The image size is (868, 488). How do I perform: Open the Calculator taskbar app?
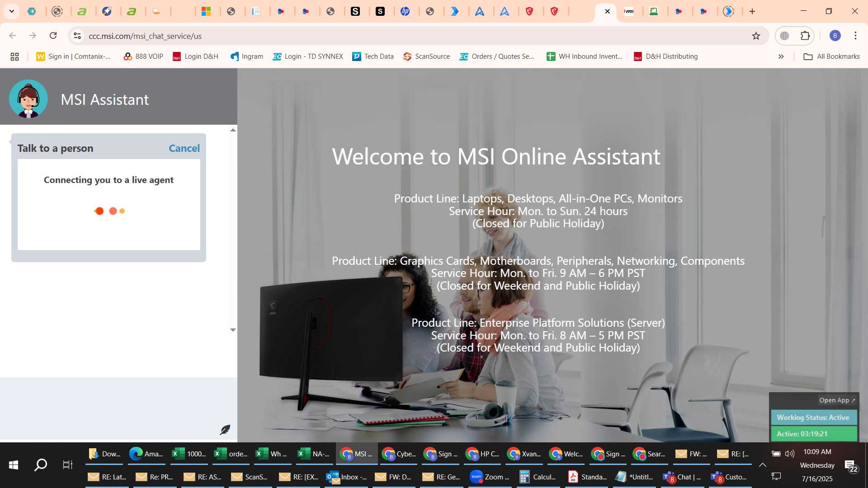point(538,477)
